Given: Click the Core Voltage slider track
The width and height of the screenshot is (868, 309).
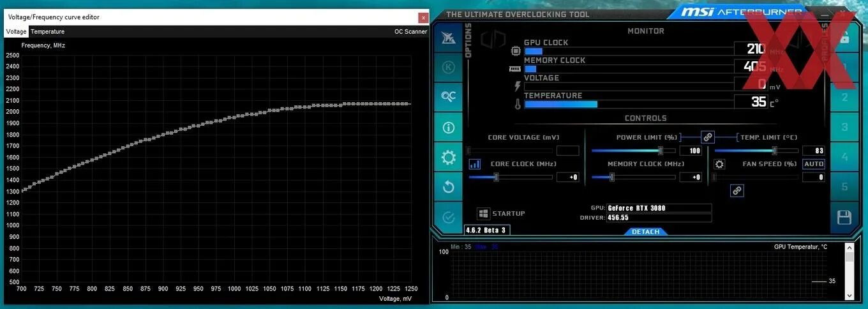Looking at the screenshot, I should 510,151.
